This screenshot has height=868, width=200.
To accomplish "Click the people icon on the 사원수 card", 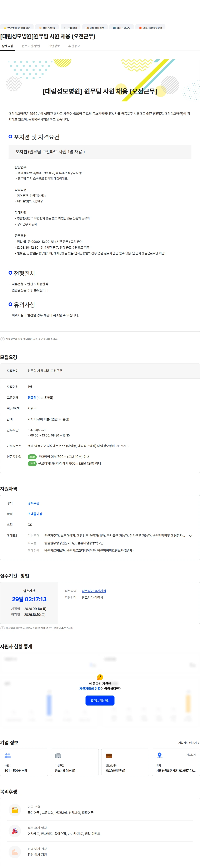I will (8, 755).
